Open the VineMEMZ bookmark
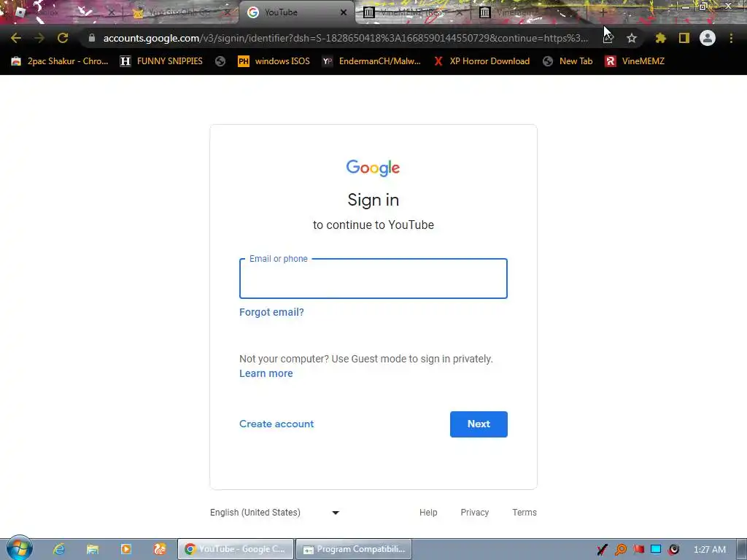 635,61
